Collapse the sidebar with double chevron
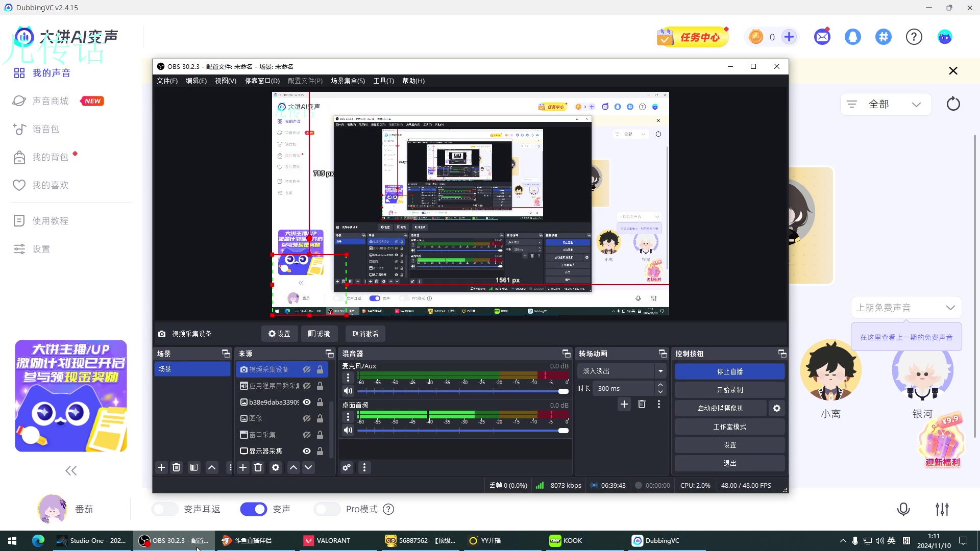This screenshot has height=551, width=980. click(71, 470)
